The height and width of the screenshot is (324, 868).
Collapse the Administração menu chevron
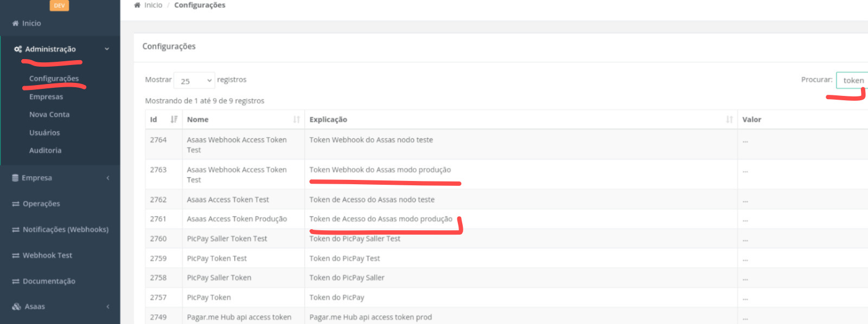(x=107, y=49)
